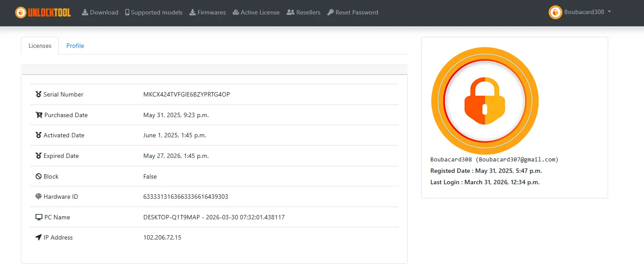Open the Reset Password link
The height and width of the screenshot is (272, 644).
(353, 12)
